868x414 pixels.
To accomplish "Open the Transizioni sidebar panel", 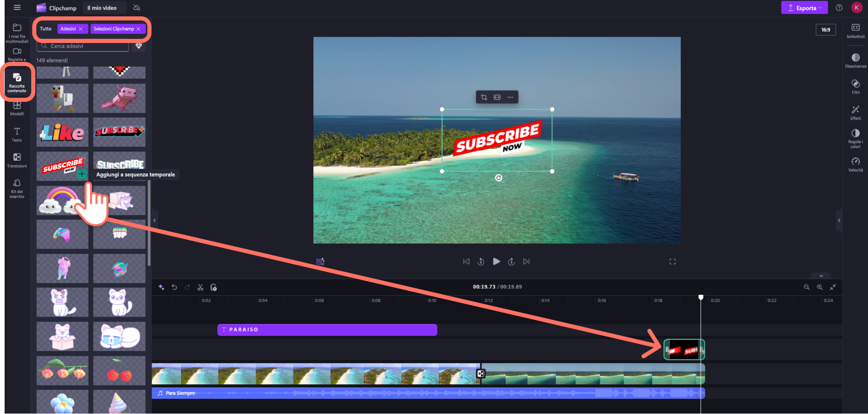I will coord(17,161).
